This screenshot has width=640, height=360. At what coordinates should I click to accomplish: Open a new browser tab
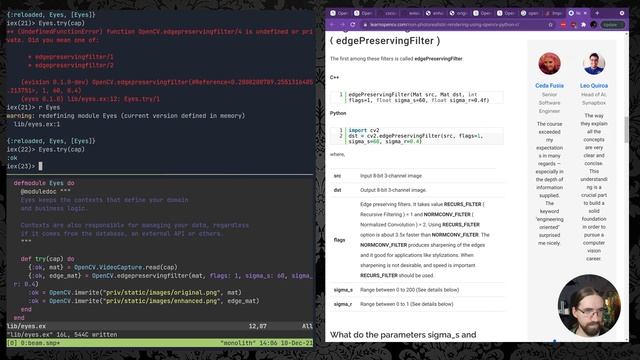[597, 13]
